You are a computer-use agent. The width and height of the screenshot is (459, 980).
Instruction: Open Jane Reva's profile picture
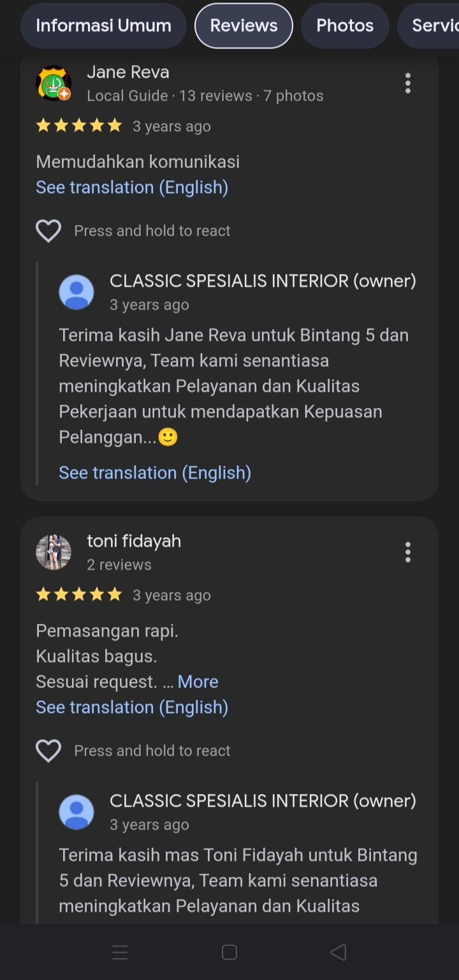(54, 83)
